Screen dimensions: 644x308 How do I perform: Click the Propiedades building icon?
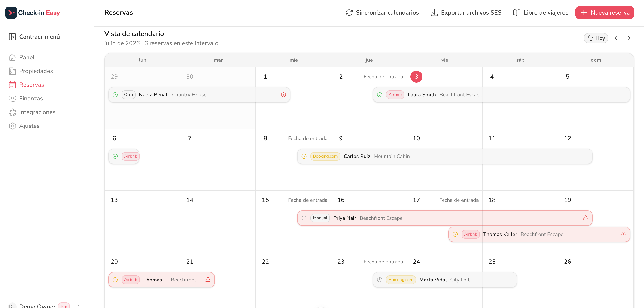12,71
